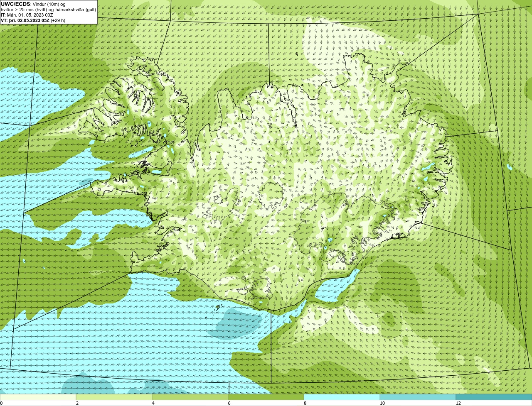This screenshot has height=406, width=532.
Task: Click the '4' label under the color scale
Action: pos(153,403)
